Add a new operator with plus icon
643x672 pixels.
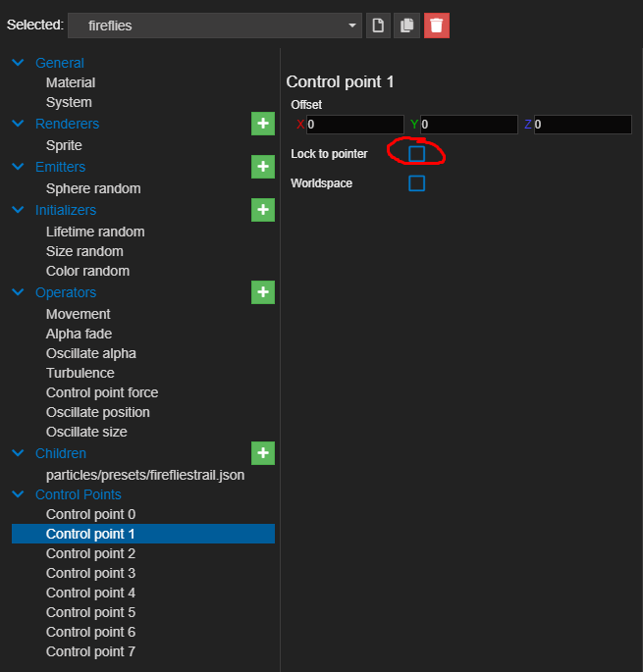pos(262,292)
